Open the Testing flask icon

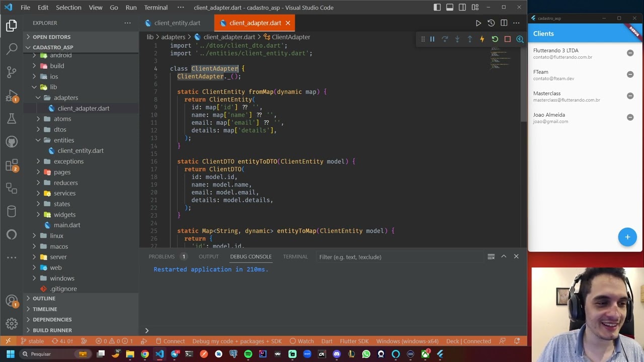click(x=12, y=119)
